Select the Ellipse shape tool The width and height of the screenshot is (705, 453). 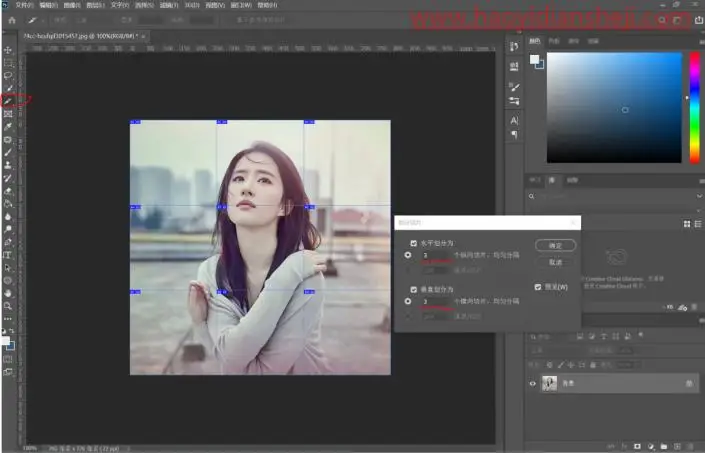[8, 280]
